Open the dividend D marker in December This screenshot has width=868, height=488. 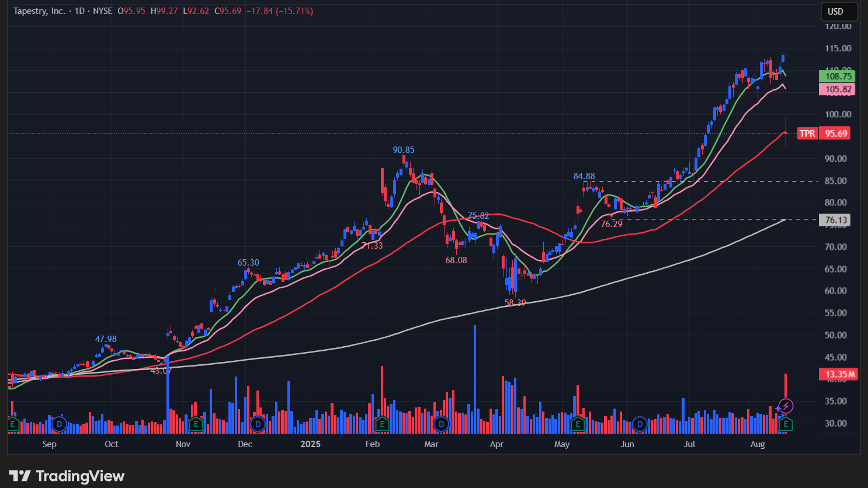[x=258, y=424]
